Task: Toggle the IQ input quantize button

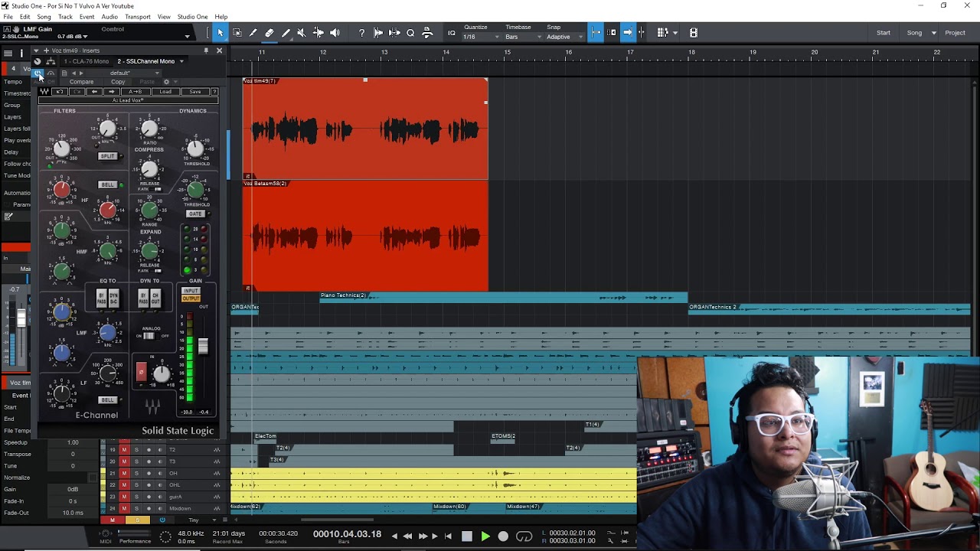Action: coord(452,33)
